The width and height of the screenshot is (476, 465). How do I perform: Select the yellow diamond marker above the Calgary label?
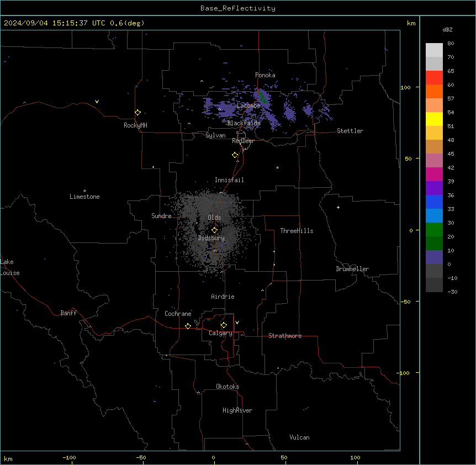point(224,325)
